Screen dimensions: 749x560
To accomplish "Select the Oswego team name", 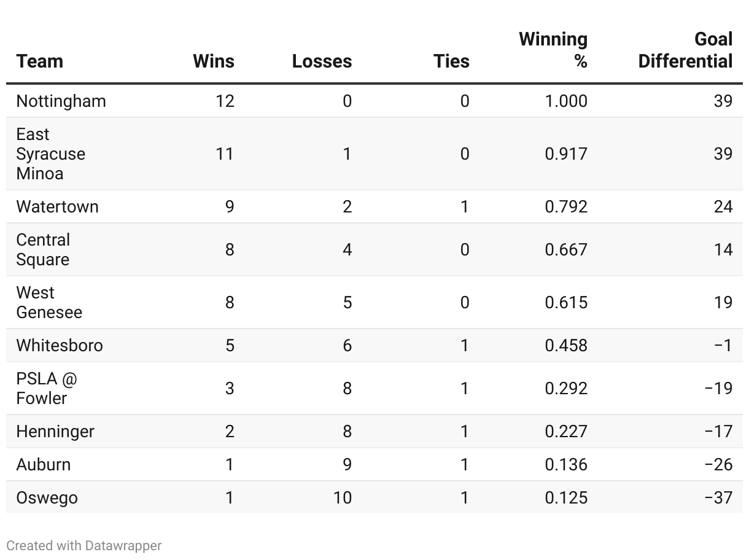I will (x=47, y=497).
